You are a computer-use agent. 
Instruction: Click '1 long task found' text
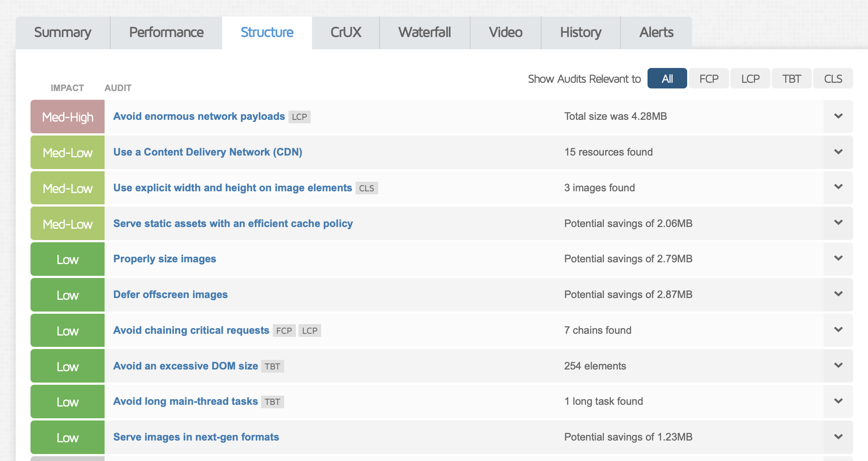[604, 401]
